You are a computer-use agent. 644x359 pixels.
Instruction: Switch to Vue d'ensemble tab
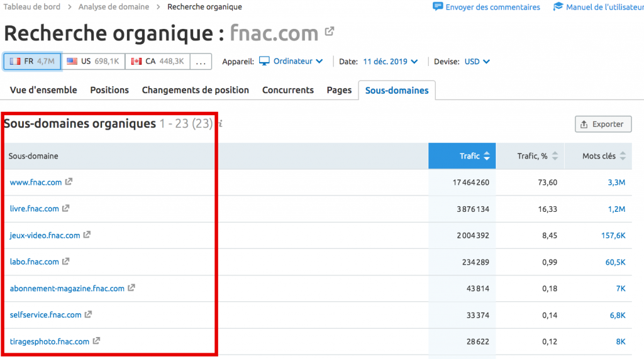point(43,90)
